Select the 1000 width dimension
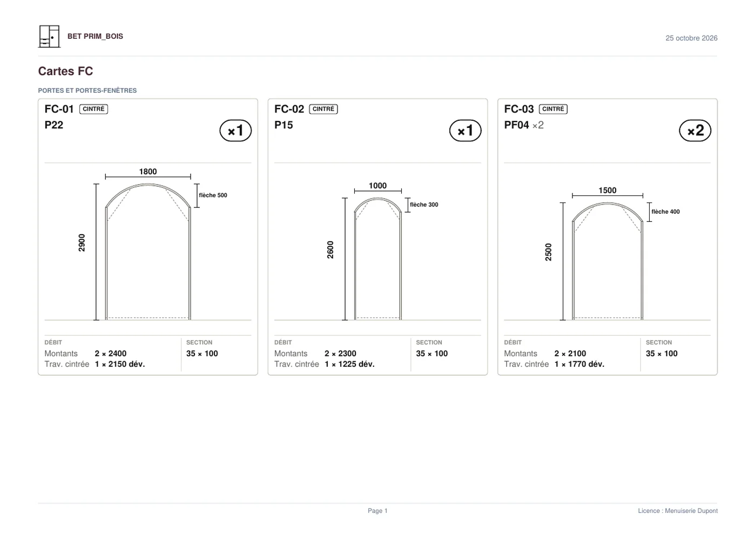The image size is (756, 534). coord(378,186)
